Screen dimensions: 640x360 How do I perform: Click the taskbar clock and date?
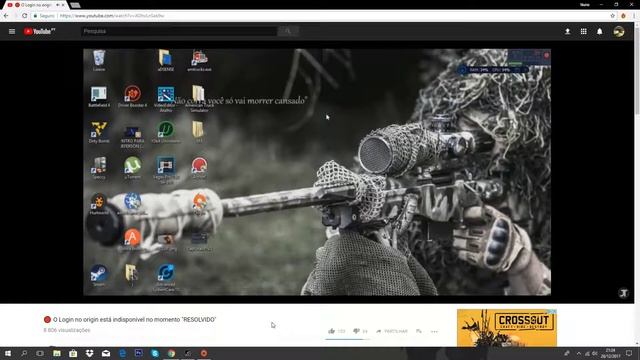(x=610, y=353)
